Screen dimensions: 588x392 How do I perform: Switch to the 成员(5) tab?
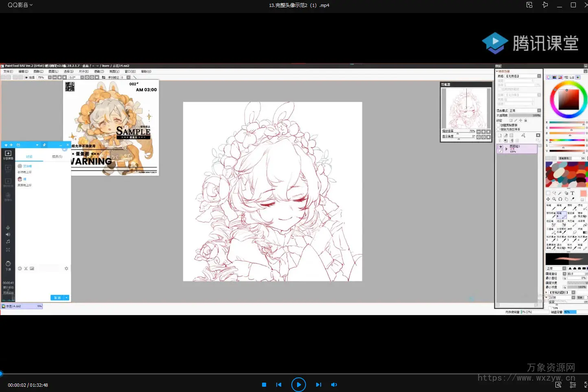57,157
